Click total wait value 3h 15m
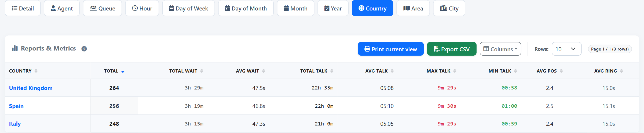The width and height of the screenshot is (644, 133). (194, 124)
